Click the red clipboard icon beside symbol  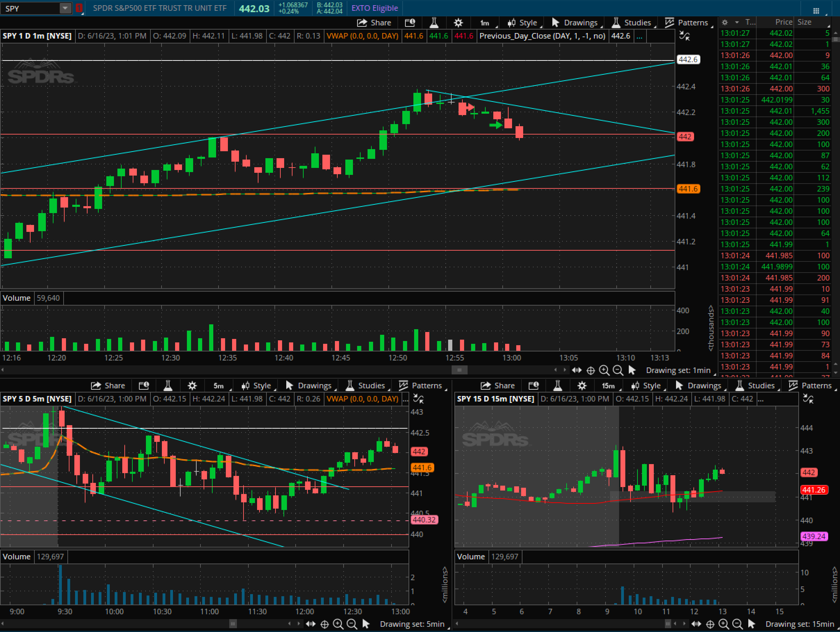tap(79, 8)
